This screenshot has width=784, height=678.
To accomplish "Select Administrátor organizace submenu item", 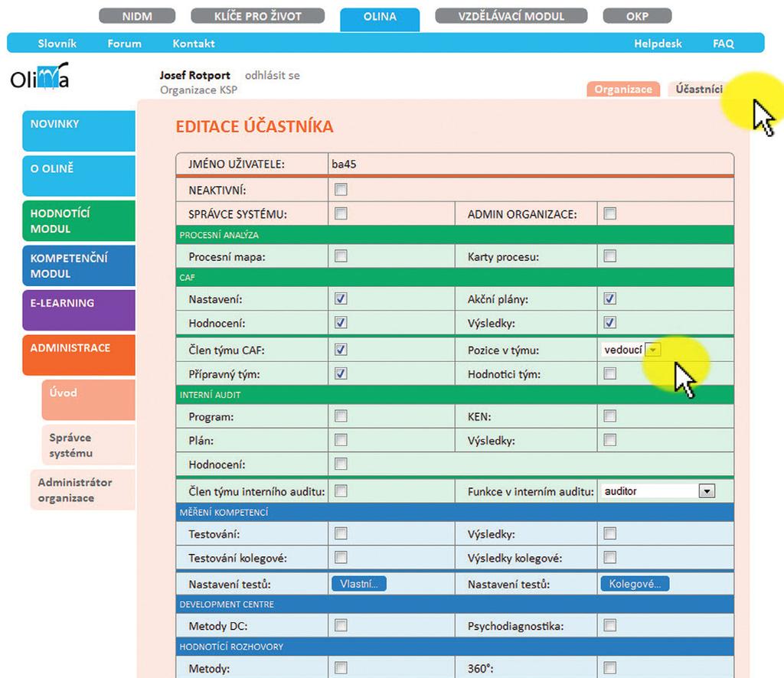I will pos(83,490).
